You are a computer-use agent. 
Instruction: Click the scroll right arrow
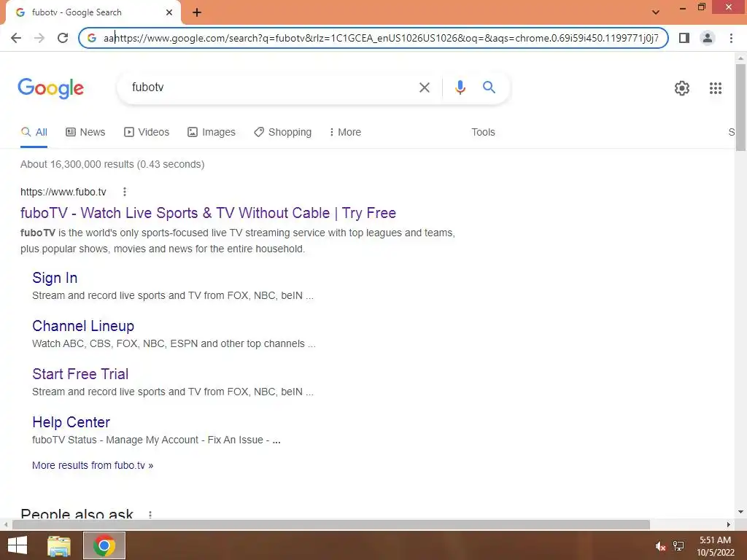coord(729,524)
